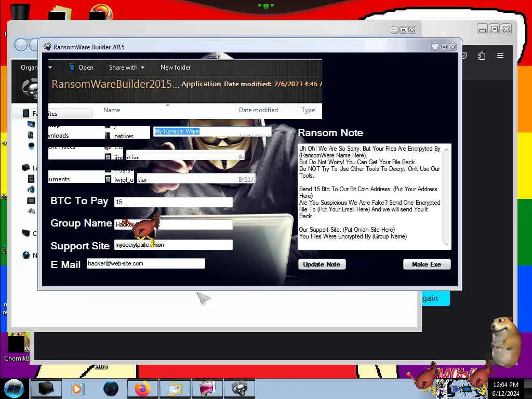Expand the Organize dropdown arrow

[50, 68]
